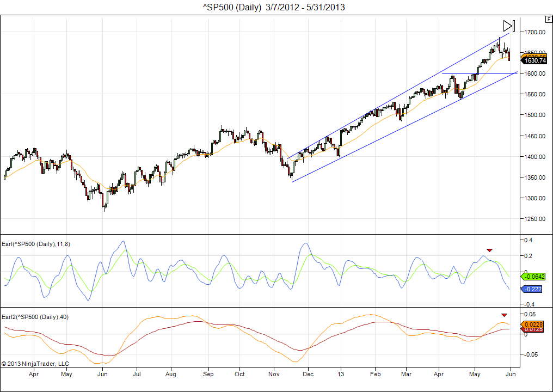Click the Jun label at right end of axis
The image size is (553, 392).
[510, 375]
